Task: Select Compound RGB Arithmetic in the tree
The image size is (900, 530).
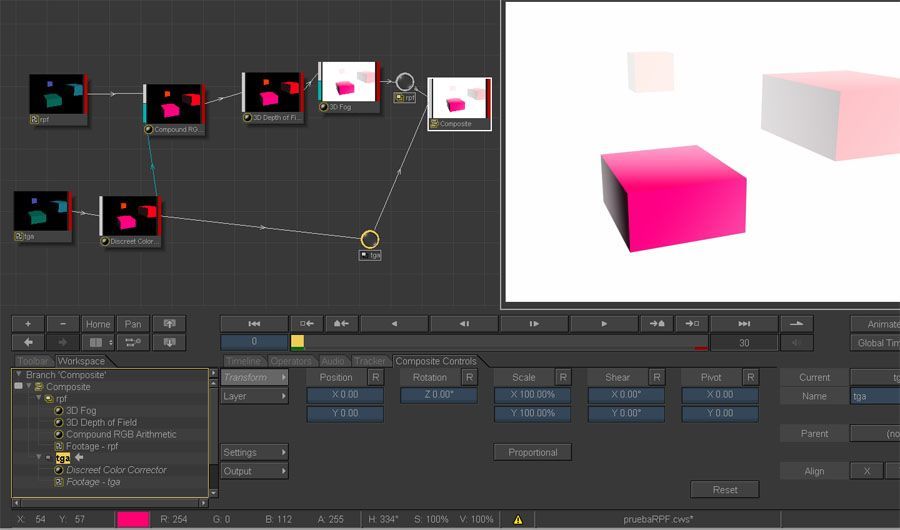Action: pyautogui.click(x=121, y=434)
